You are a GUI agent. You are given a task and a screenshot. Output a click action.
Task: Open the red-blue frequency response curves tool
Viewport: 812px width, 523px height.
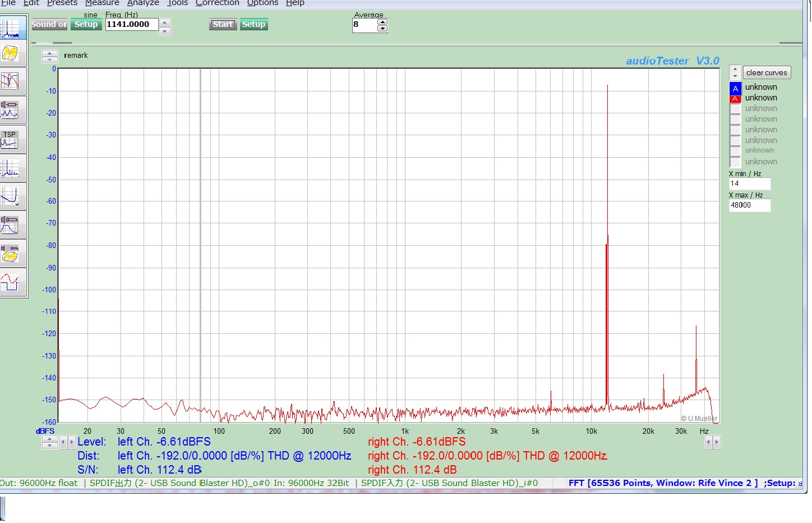tap(12, 81)
